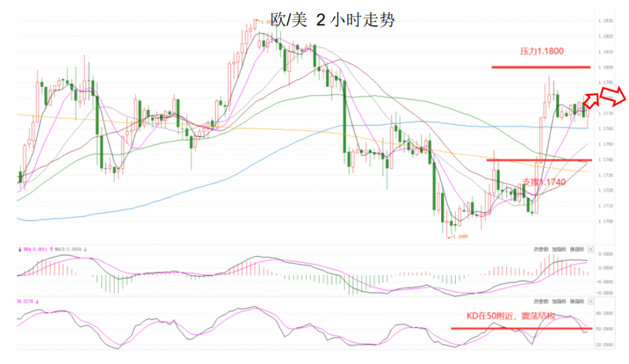The image size is (629, 364).
Task: Click the 20.0000 KD axis label
Action: point(605,345)
